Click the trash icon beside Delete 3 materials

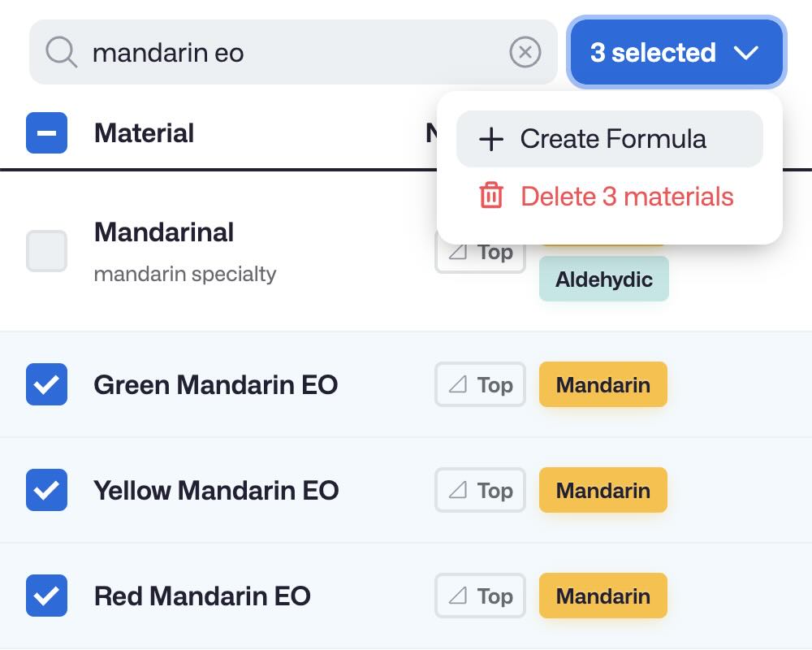[x=491, y=197]
